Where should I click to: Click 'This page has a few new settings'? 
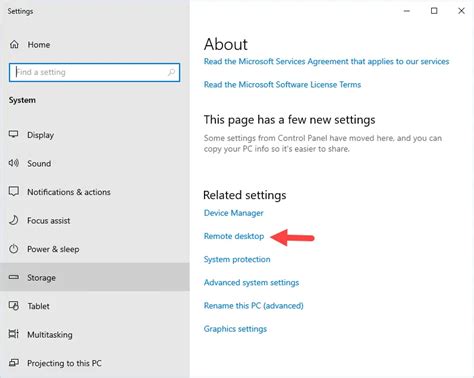tap(289, 120)
